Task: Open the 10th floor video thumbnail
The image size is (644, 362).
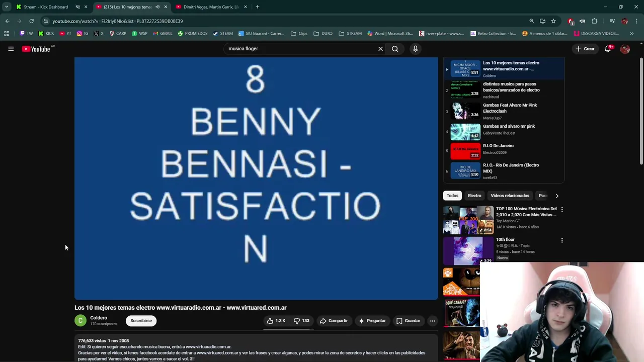Action: tap(468, 251)
